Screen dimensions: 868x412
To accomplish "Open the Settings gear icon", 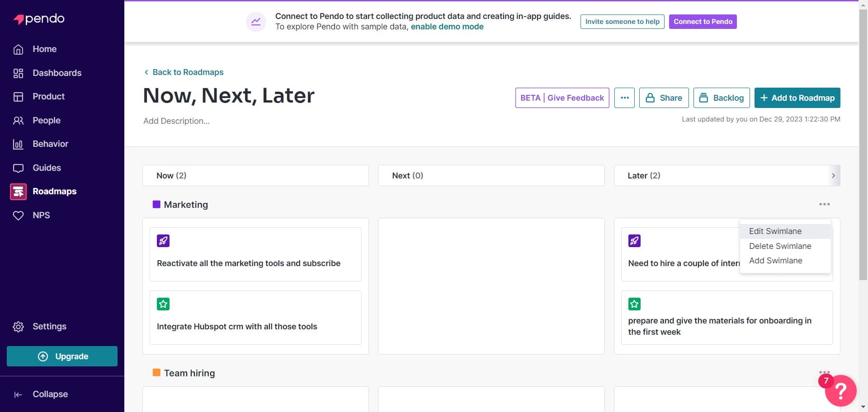I will pyautogui.click(x=18, y=326).
